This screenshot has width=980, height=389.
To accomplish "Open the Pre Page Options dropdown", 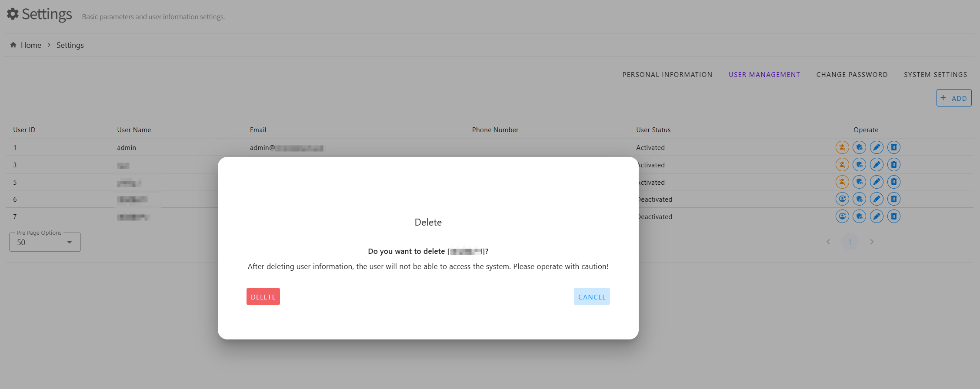I will (x=45, y=243).
